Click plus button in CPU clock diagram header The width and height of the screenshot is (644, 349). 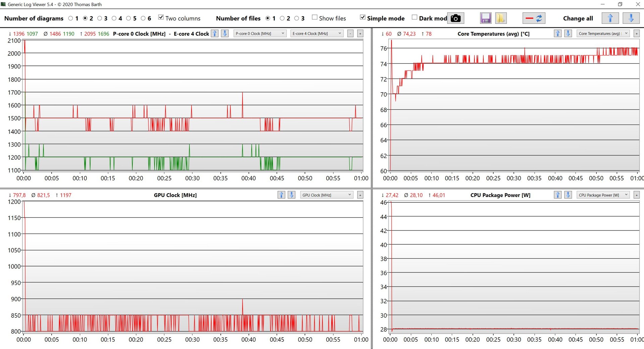coord(360,34)
